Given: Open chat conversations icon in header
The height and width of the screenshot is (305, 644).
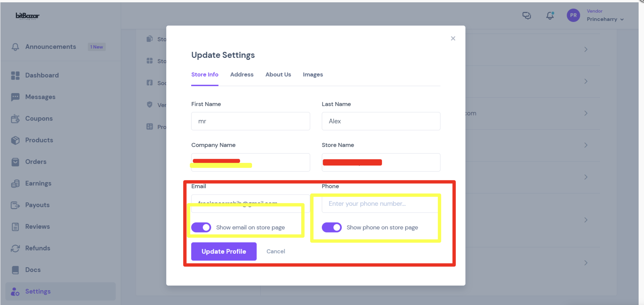Looking at the screenshot, I should 527,16.
